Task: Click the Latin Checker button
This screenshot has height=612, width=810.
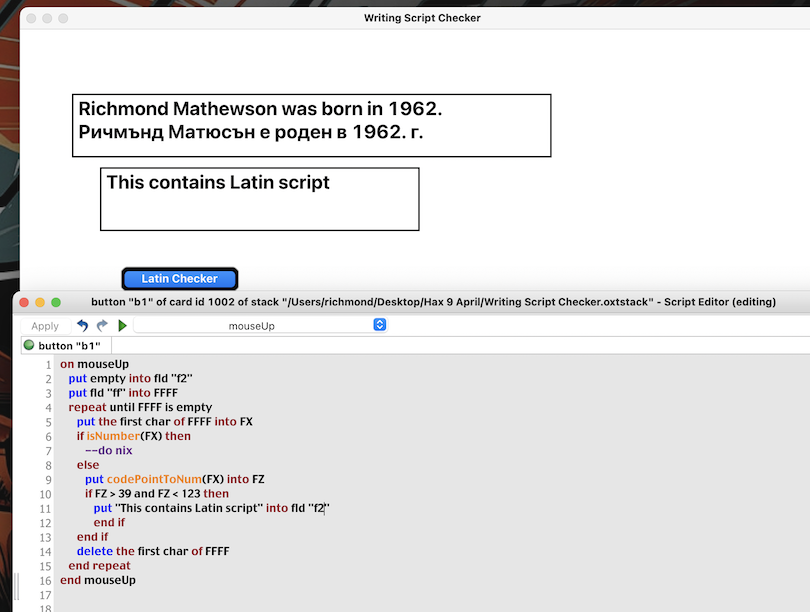Action: click(x=180, y=279)
